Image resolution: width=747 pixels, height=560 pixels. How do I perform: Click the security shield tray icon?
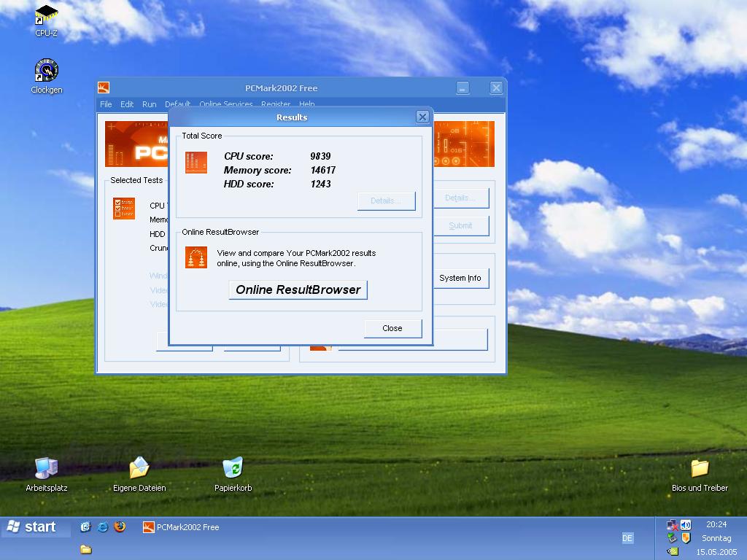pos(686,538)
